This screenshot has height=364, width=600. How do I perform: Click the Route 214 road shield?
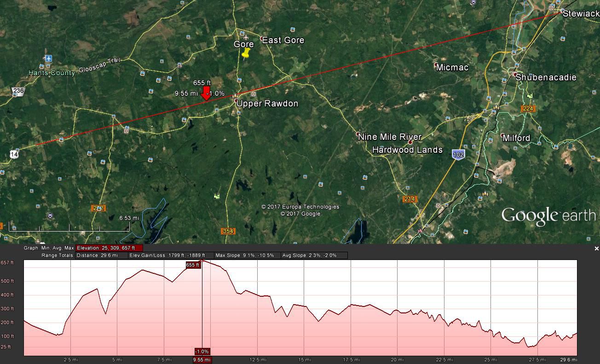410,199
